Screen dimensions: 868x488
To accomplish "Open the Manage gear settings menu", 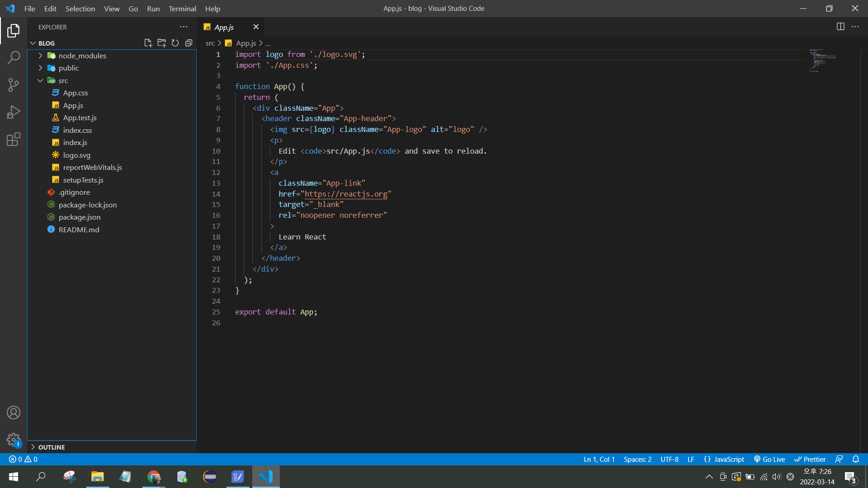I will click(x=14, y=439).
